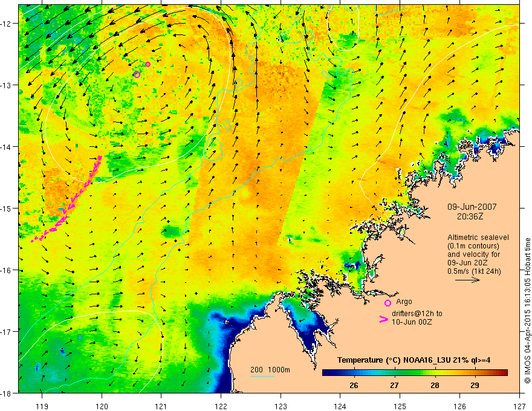Click the -12 latitude axis label

pyautogui.click(x=6, y=24)
